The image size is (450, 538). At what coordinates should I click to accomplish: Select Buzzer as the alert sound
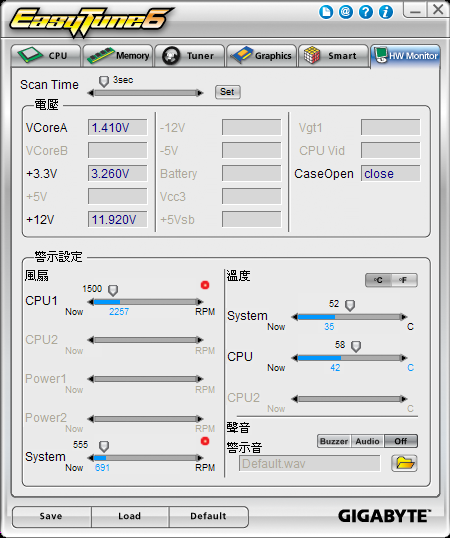334,441
